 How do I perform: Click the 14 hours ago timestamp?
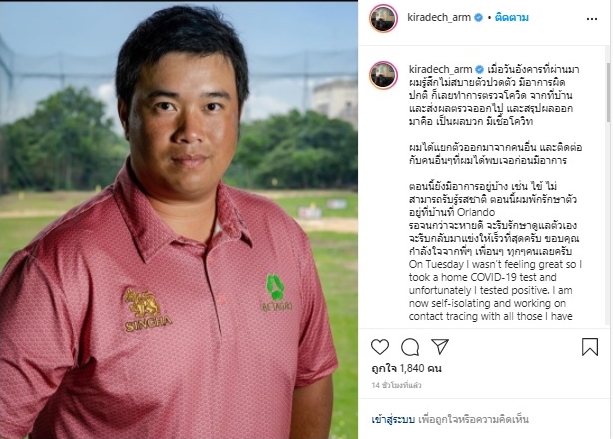pos(396,385)
